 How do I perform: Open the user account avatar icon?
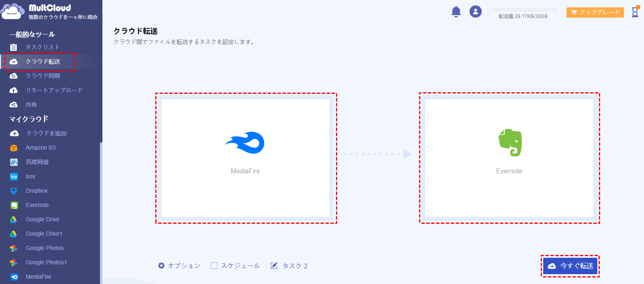coord(476,11)
